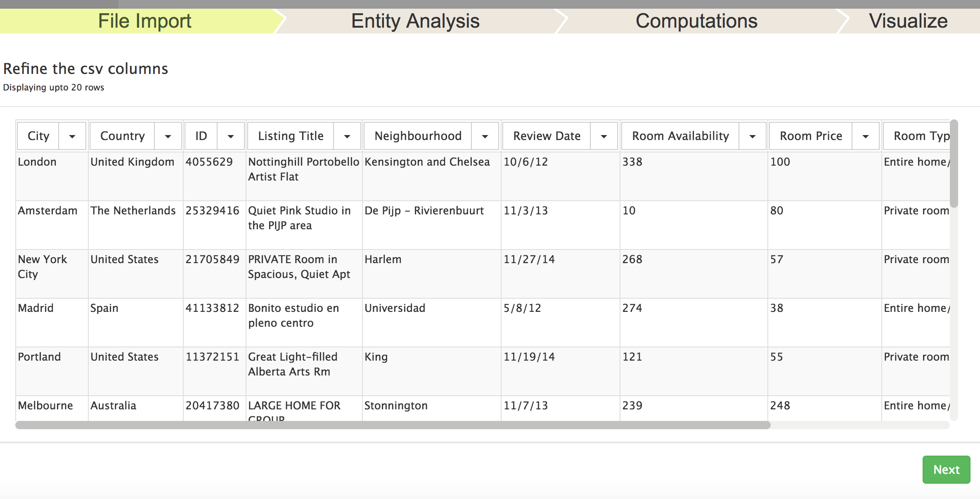Open the ID column dropdown arrow
The width and height of the screenshot is (980, 499).
click(231, 136)
